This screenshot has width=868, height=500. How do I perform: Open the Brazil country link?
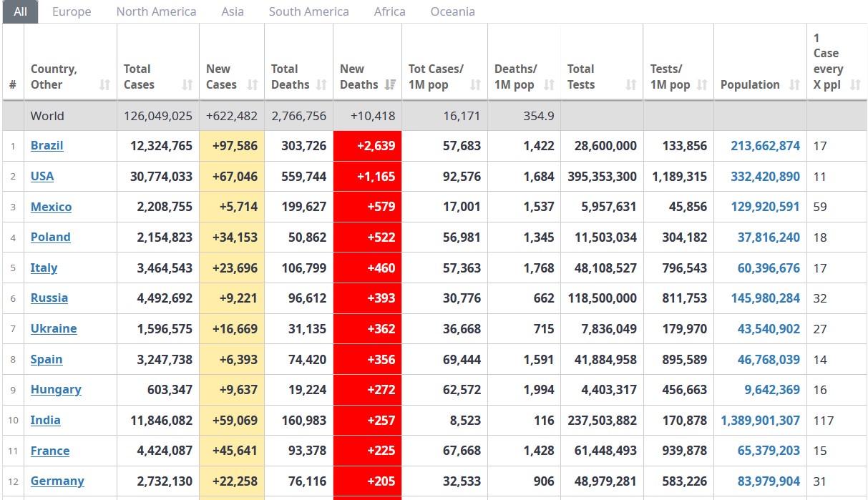[x=47, y=145]
